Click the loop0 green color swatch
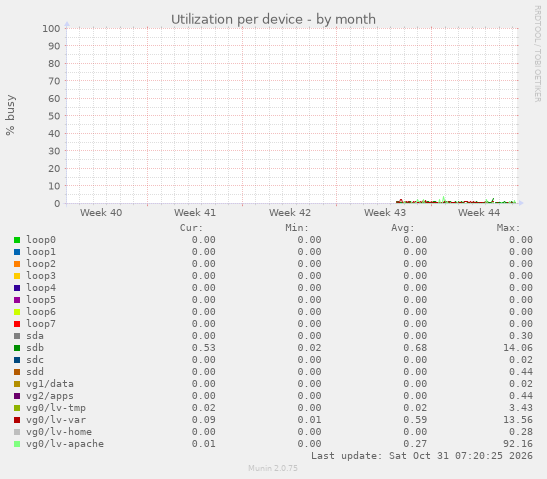The height and width of the screenshot is (479, 547). 17,240
